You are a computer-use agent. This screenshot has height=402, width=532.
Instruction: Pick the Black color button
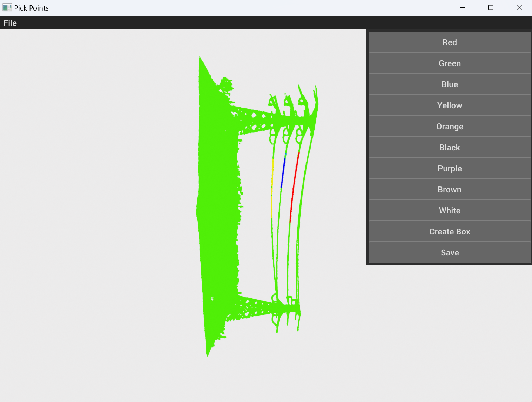pos(450,148)
